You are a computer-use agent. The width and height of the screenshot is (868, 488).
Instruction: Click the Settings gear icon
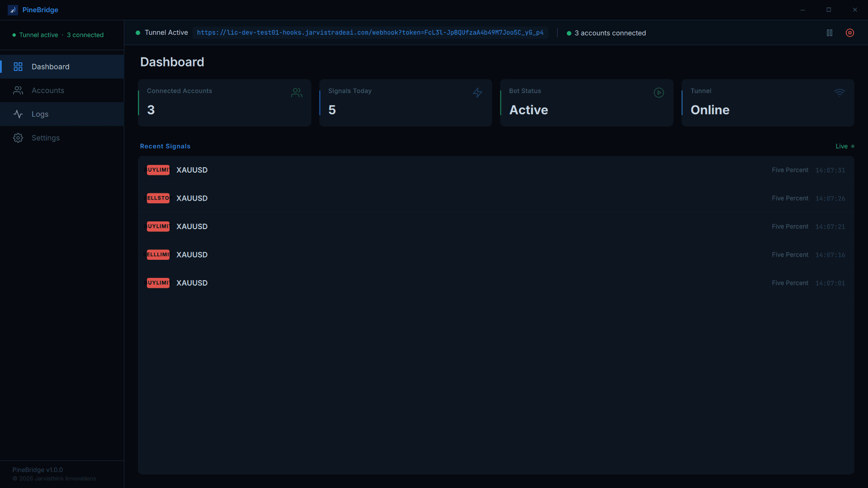pyautogui.click(x=18, y=138)
